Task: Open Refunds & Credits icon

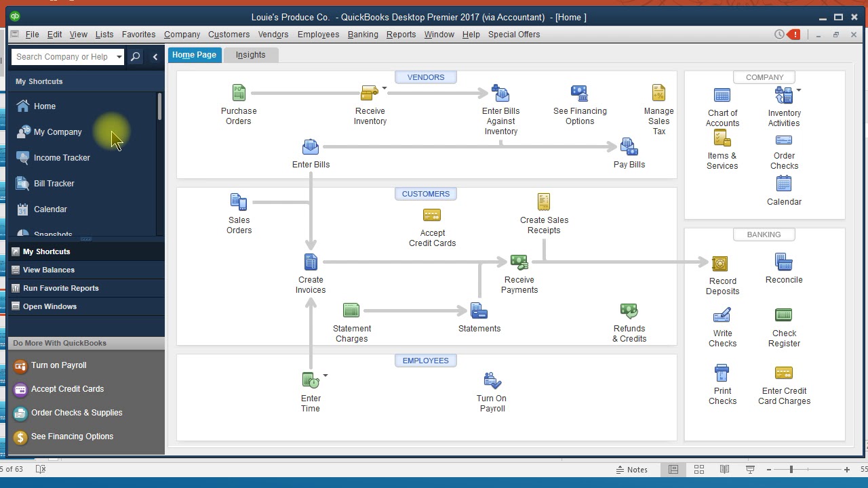Action: tap(629, 310)
